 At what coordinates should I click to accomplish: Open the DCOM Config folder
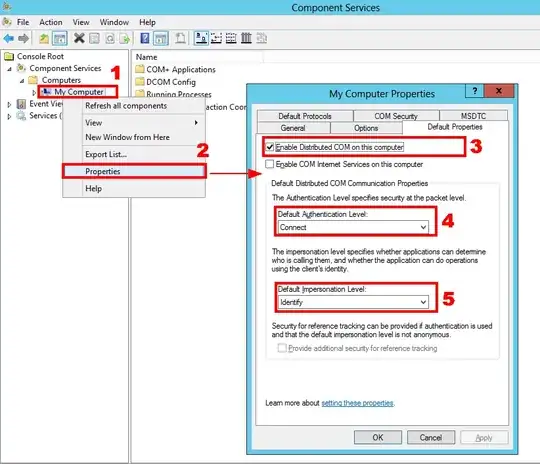pos(166,82)
